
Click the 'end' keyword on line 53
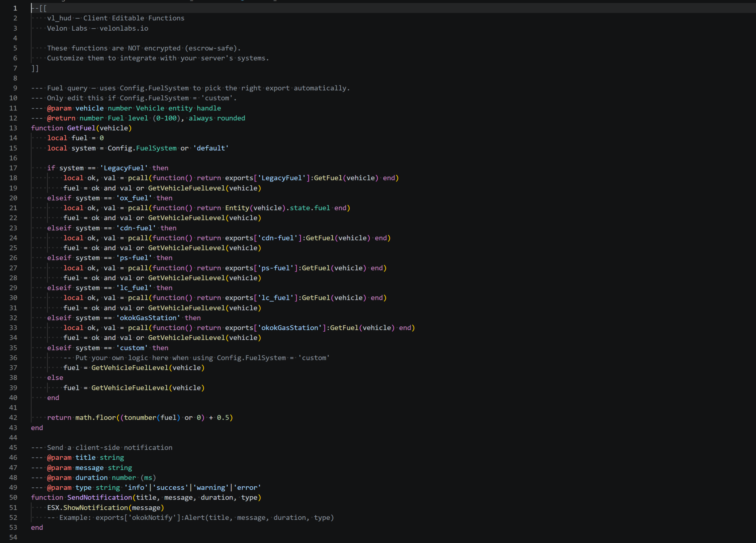37,527
